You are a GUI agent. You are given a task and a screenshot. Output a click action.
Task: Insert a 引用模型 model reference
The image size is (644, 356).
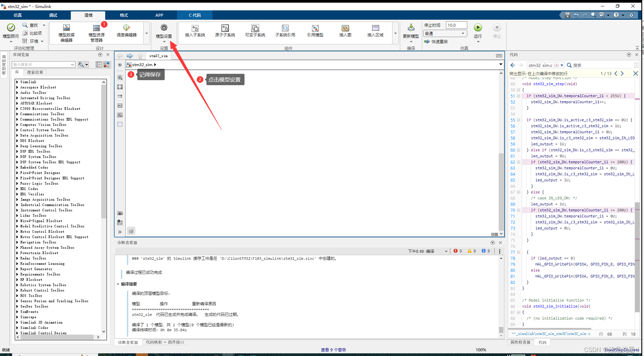click(315, 30)
